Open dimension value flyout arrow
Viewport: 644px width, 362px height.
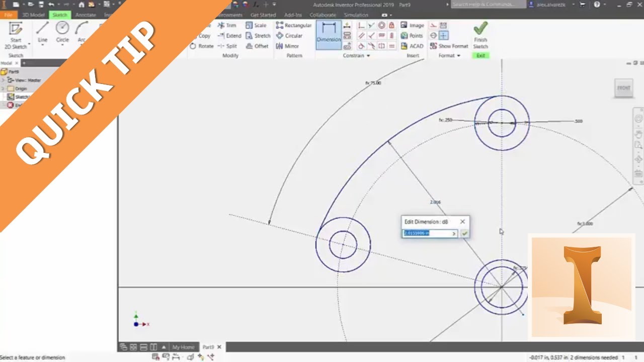click(x=454, y=233)
